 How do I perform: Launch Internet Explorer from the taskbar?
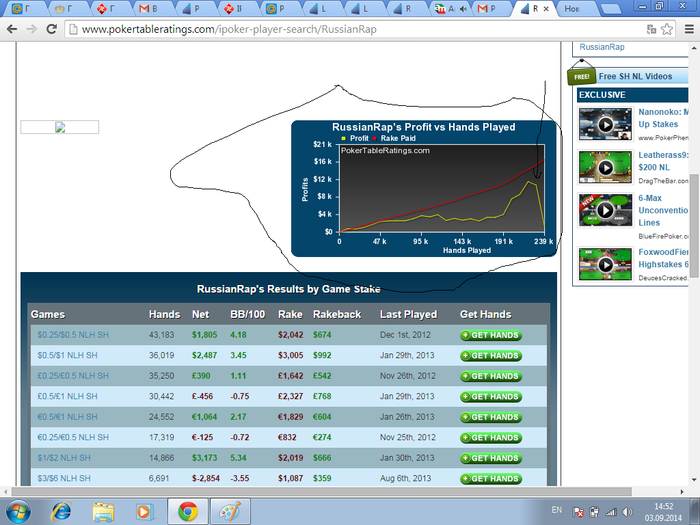click(x=62, y=512)
